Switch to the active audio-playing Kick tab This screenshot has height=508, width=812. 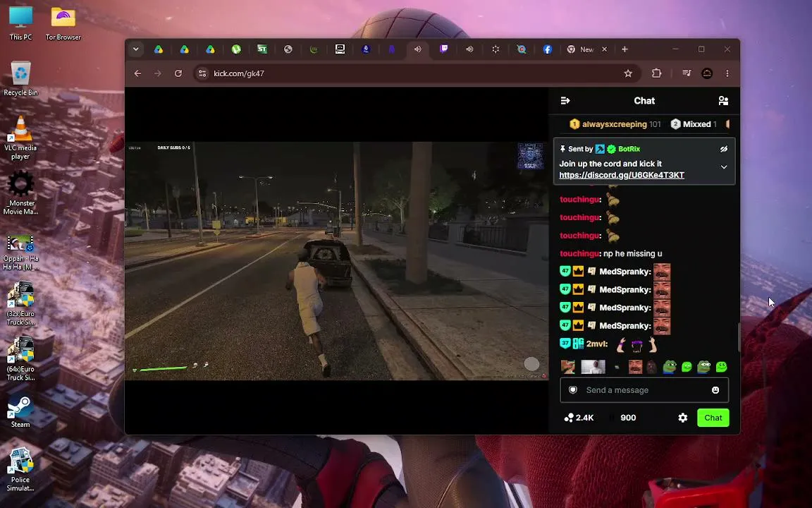pyautogui.click(x=417, y=49)
